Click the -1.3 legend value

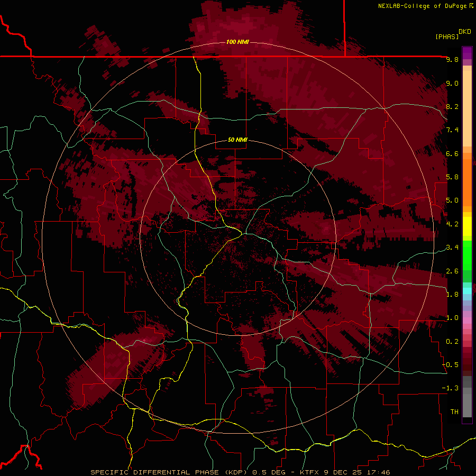click(x=450, y=388)
